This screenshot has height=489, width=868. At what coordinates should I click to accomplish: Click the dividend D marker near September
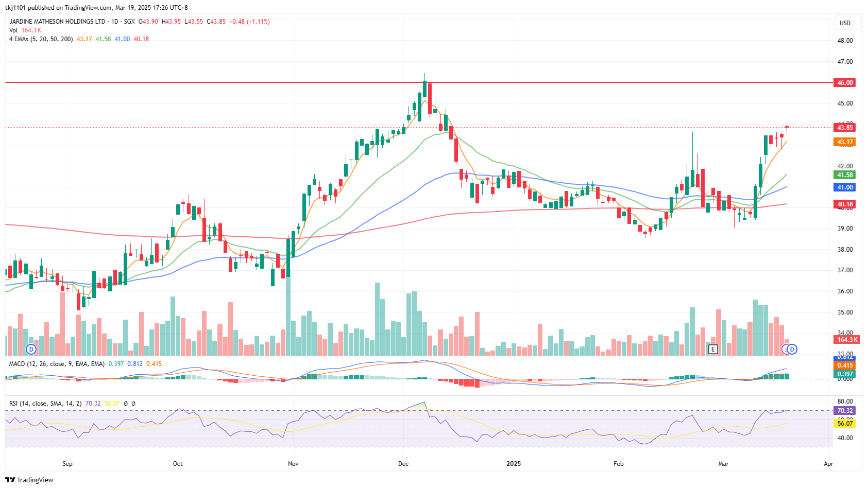(x=31, y=349)
